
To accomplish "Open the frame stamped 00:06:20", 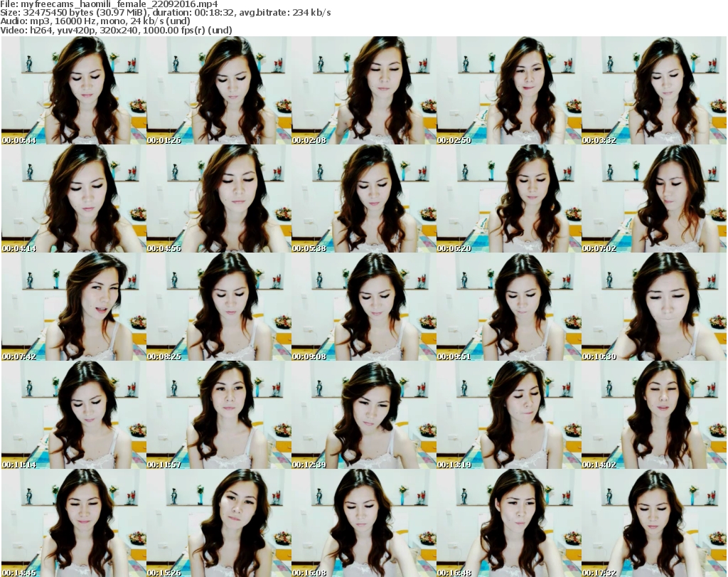I will point(509,198).
